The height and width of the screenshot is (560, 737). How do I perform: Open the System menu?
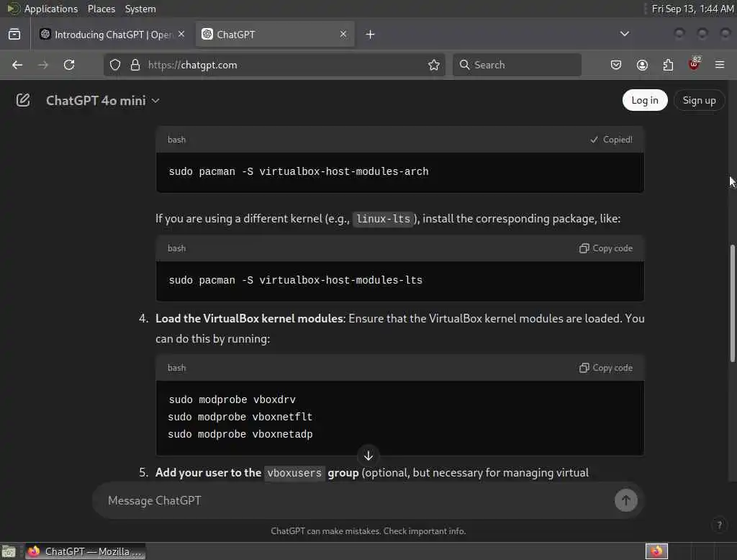140,9
